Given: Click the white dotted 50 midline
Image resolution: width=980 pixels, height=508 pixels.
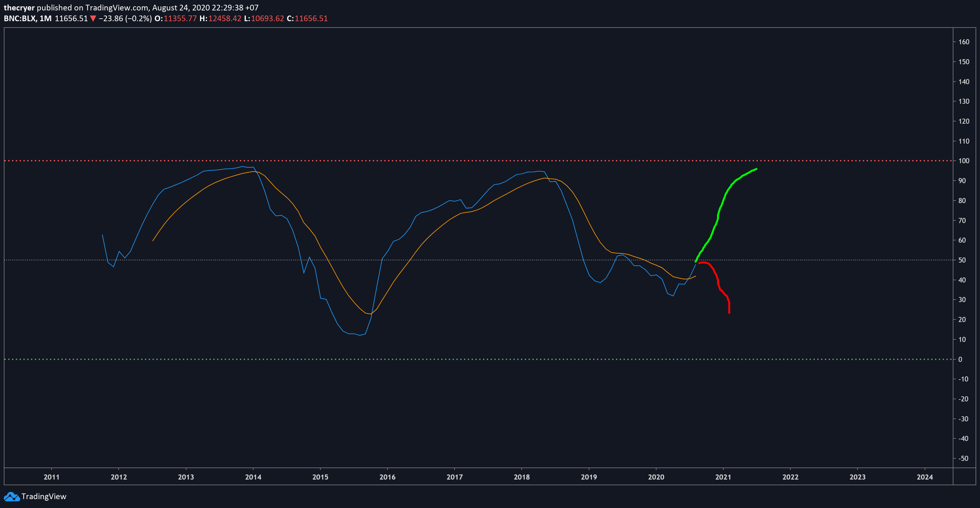Looking at the screenshot, I should tap(478, 260).
